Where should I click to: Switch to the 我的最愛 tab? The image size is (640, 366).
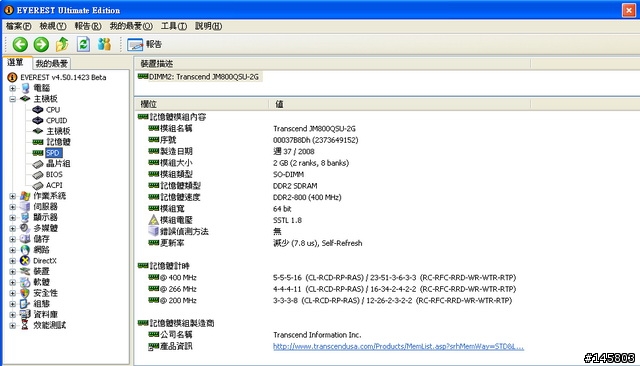click(51, 63)
